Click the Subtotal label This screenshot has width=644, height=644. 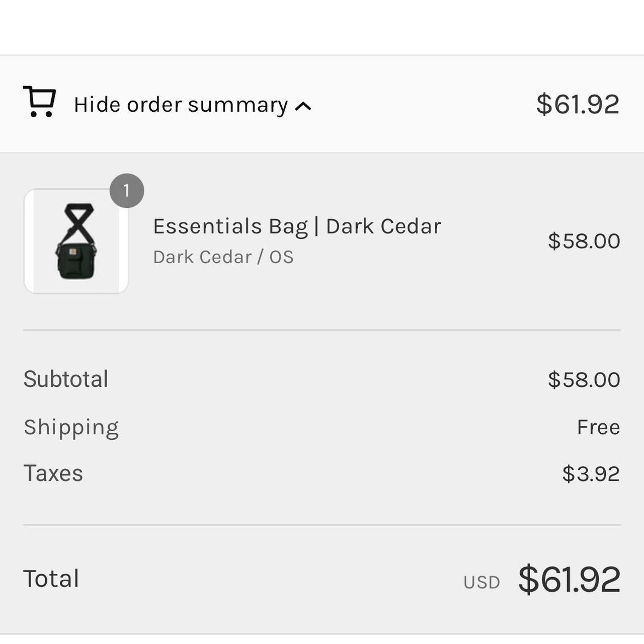pos(66,379)
